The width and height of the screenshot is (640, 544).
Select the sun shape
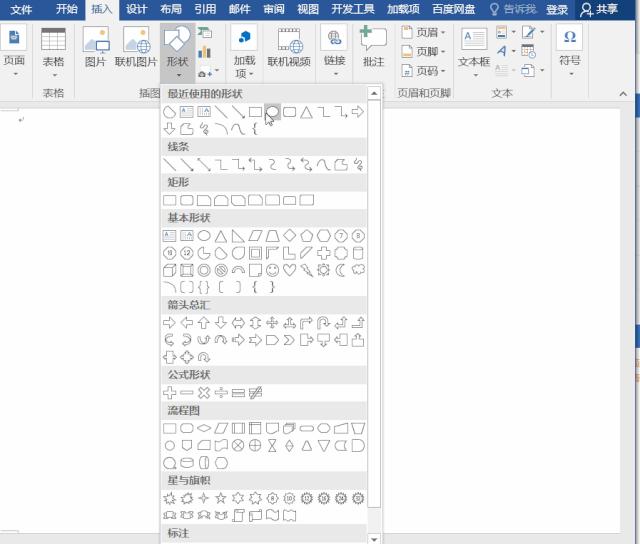(x=324, y=270)
